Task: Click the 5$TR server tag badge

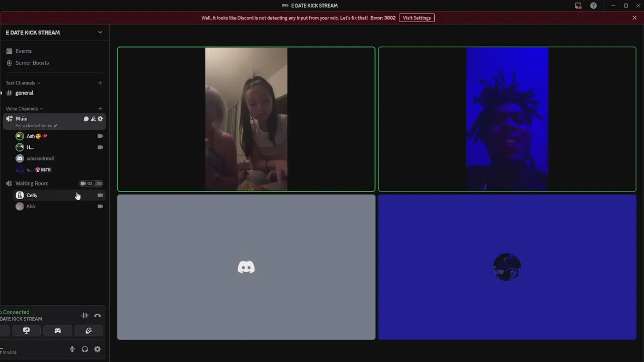Action: click(x=43, y=170)
